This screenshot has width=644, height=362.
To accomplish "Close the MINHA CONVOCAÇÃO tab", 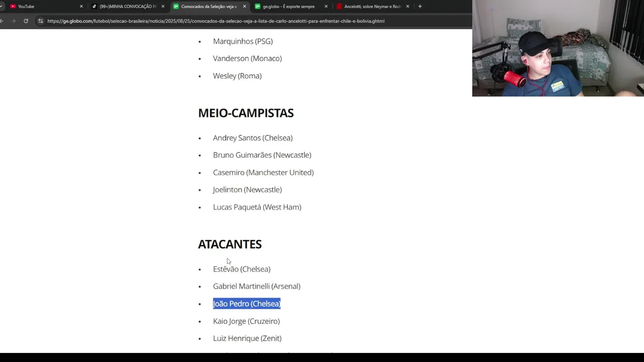I will click(163, 7).
